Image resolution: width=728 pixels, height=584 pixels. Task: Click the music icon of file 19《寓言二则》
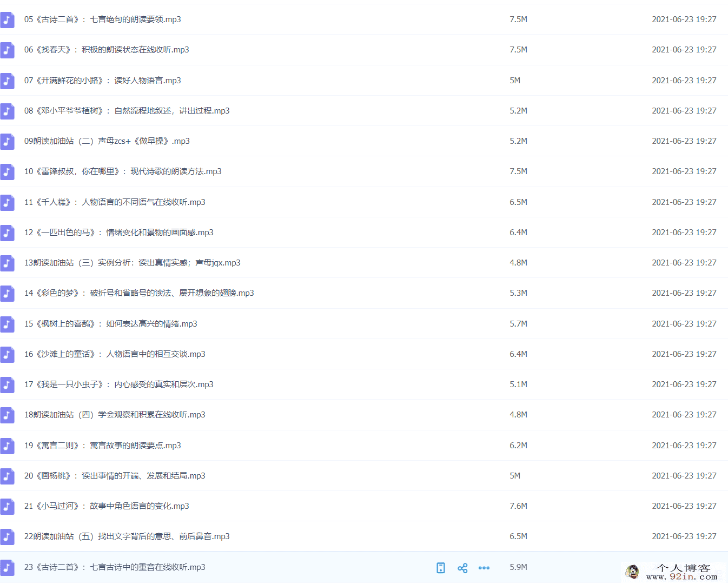click(x=7, y=446)
